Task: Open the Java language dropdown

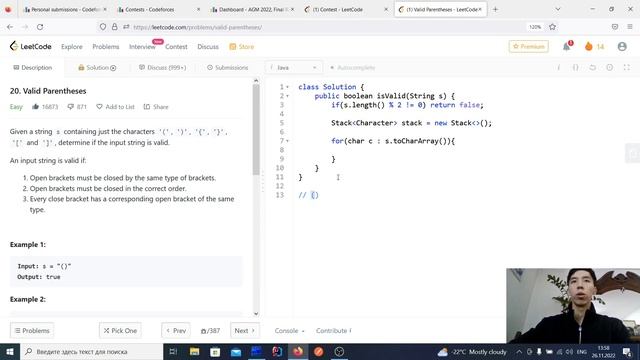Action: tap(294, 67)
